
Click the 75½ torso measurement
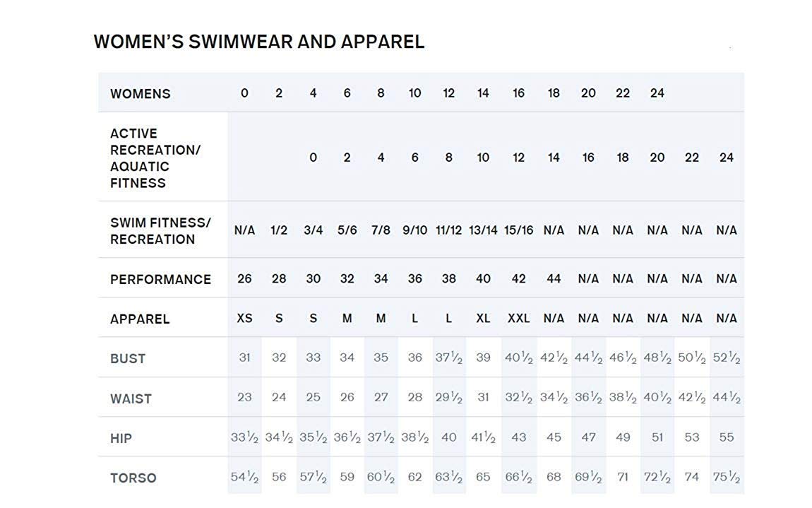click(x=727, y=478)
